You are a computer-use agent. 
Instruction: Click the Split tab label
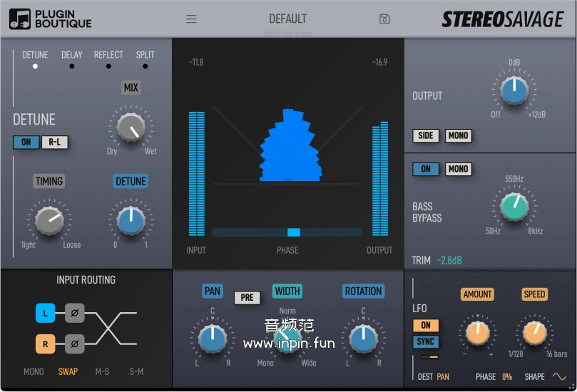pos(145,55)
